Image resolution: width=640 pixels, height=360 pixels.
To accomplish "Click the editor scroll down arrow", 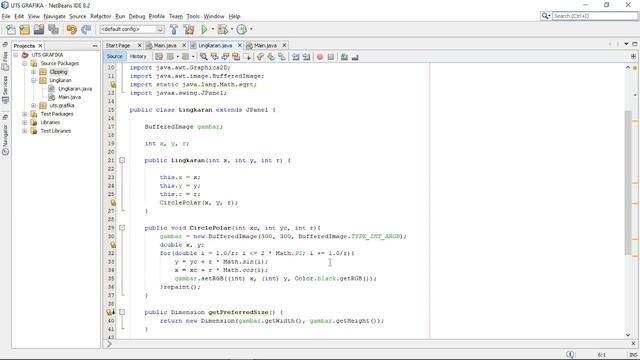I will pyautogui.click(x=628, y=335).
